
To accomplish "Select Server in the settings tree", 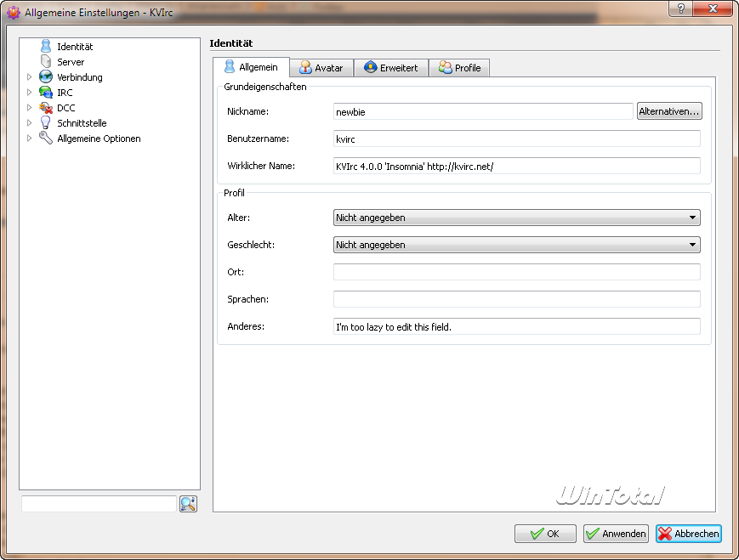I will click(71, 62).
